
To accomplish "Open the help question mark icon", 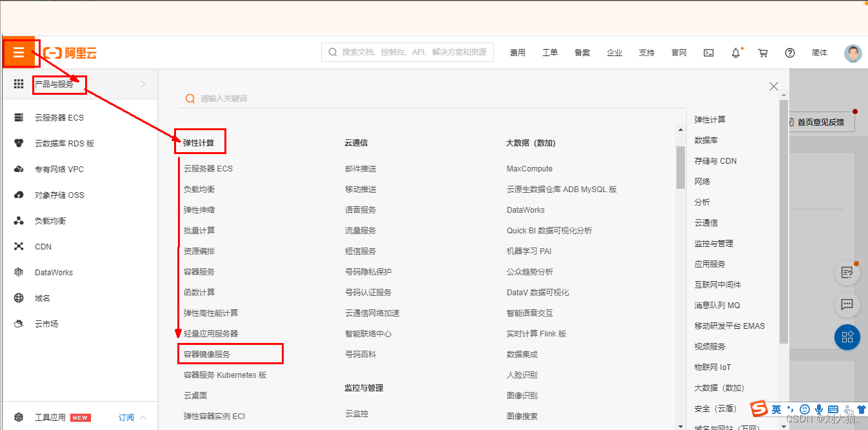I will point(790,53).
